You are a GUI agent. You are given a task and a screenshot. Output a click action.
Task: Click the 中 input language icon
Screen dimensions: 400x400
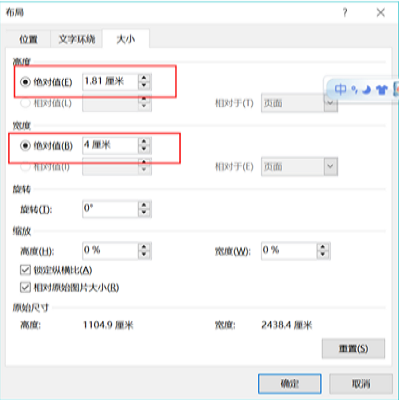point(340,89)
